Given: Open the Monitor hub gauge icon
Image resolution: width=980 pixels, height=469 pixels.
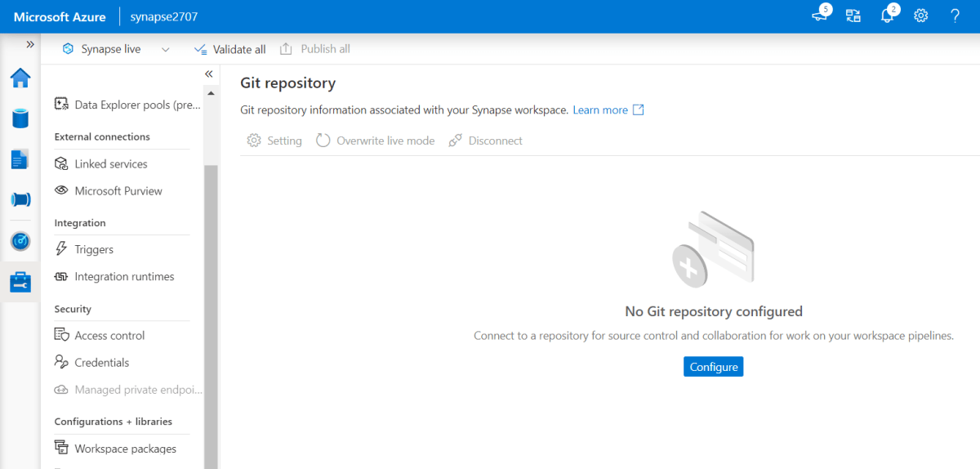Looking at the screenshot, I should pyautogui.click(x=20, y=241).
